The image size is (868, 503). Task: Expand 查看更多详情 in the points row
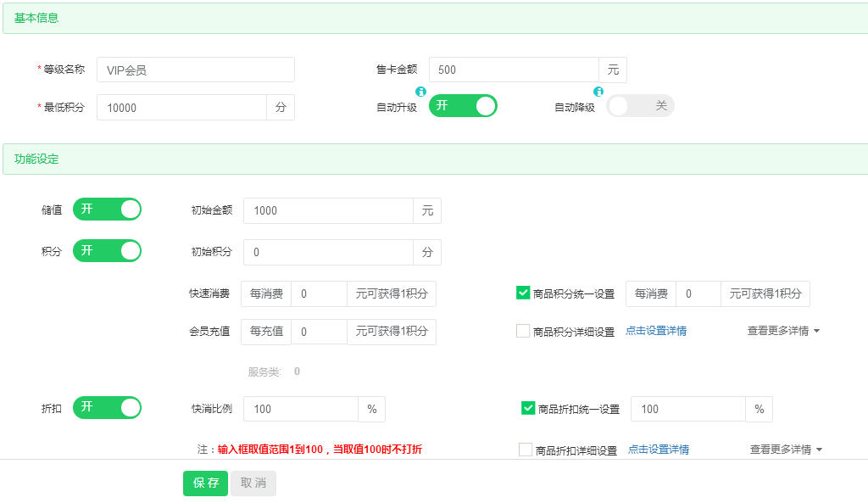tap(783, 331)
